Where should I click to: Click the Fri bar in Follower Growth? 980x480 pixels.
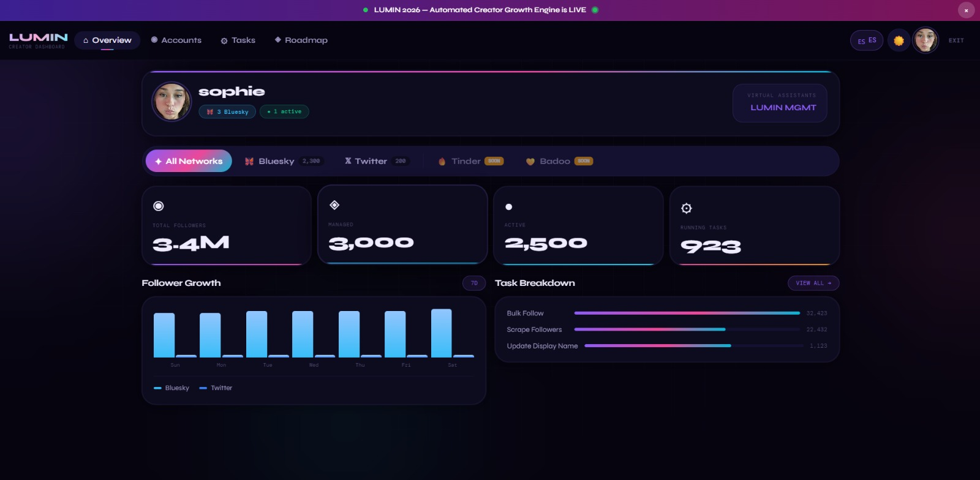pyautogui.click(x=395, y=334)
